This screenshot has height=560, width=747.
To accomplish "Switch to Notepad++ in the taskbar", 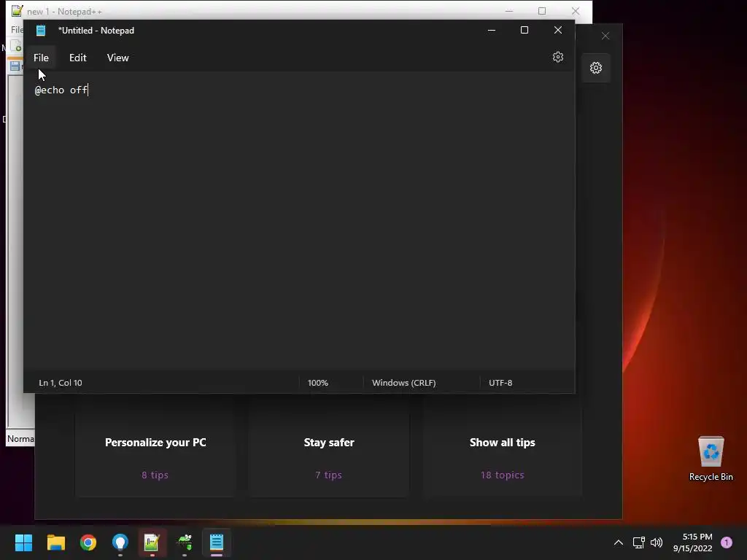I will [x=152, y=542].
